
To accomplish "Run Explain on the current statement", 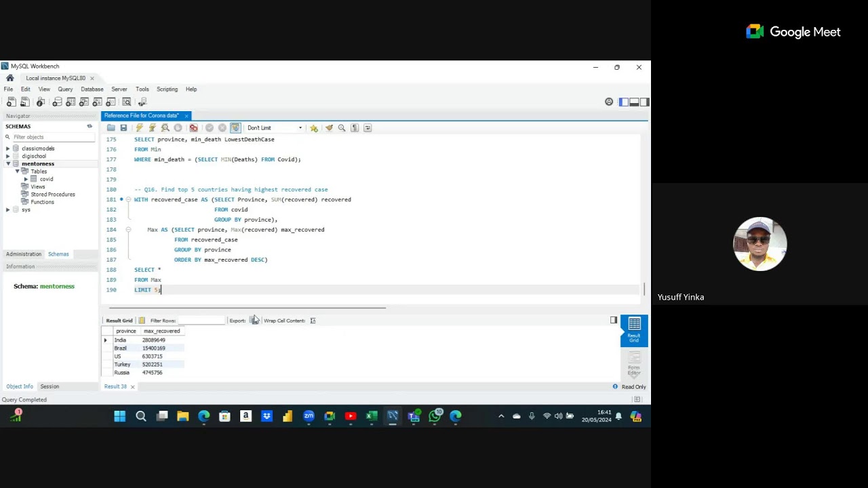I will tap(165, 127).
